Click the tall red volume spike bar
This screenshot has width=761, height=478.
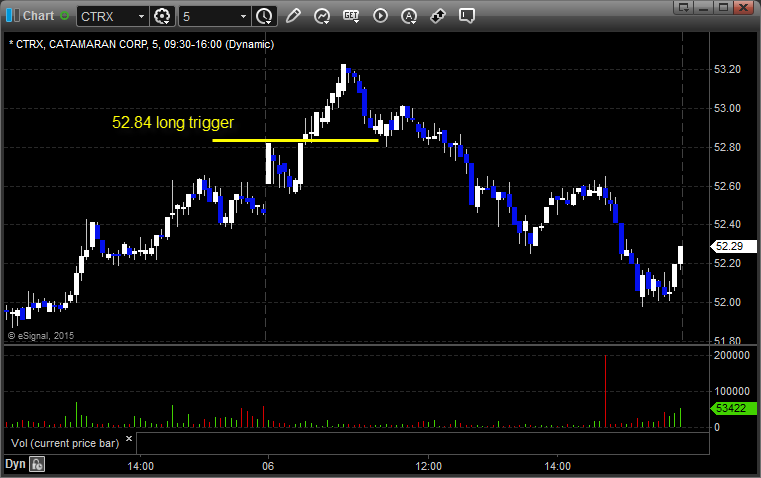605,391
